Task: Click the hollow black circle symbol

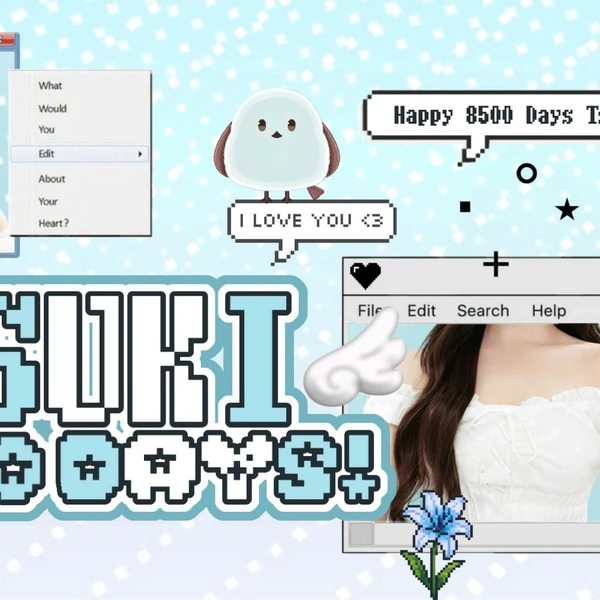Action: point(526,173)
